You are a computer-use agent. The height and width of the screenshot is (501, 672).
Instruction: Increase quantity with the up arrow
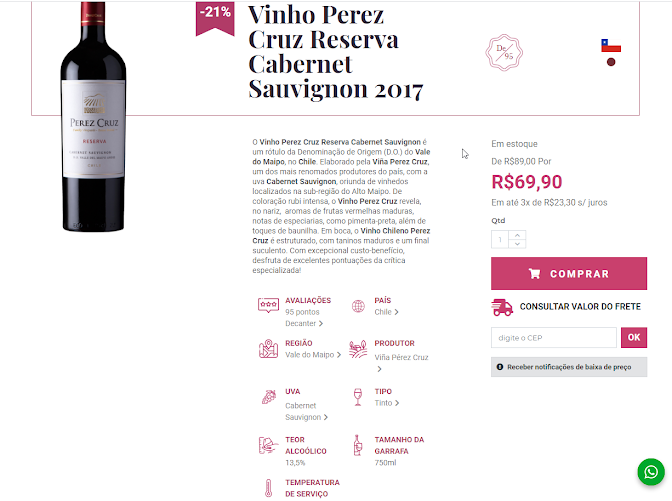click(517, 235)
